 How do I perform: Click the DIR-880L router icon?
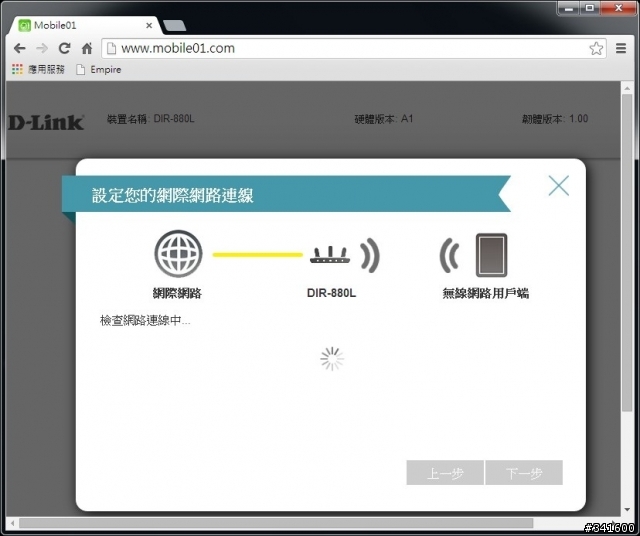click(x=330, y=254)
